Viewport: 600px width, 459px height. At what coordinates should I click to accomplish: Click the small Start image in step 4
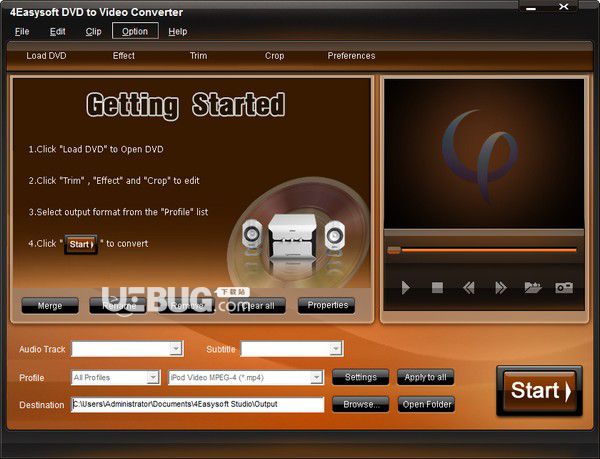pyautogui.click(x=81, y=244)
